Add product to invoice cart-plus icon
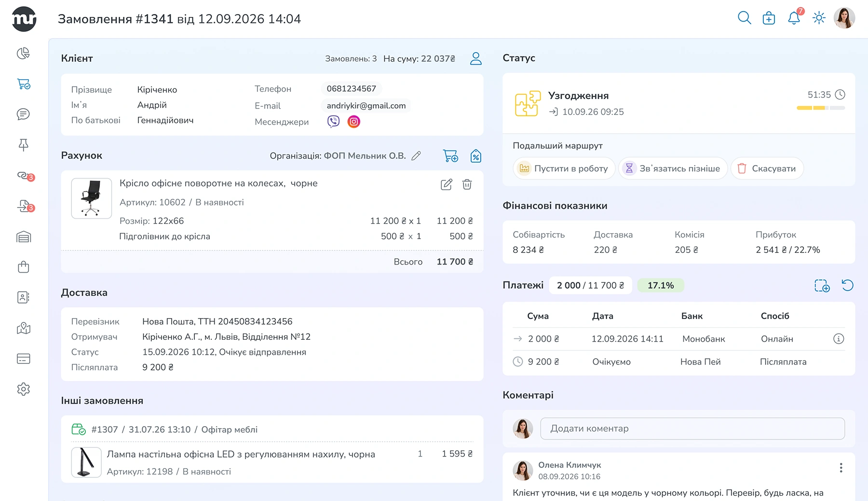The image size is (868, 501). pos(450,156)
